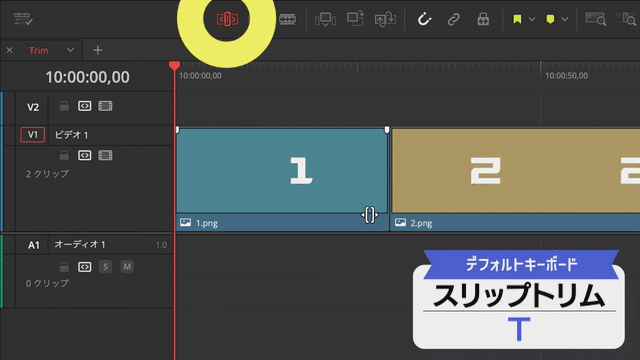Image resolution: width=640 pixels, height=360 pixels.
Task: Click the Replace Clip icon
Action: click(385, 19)
